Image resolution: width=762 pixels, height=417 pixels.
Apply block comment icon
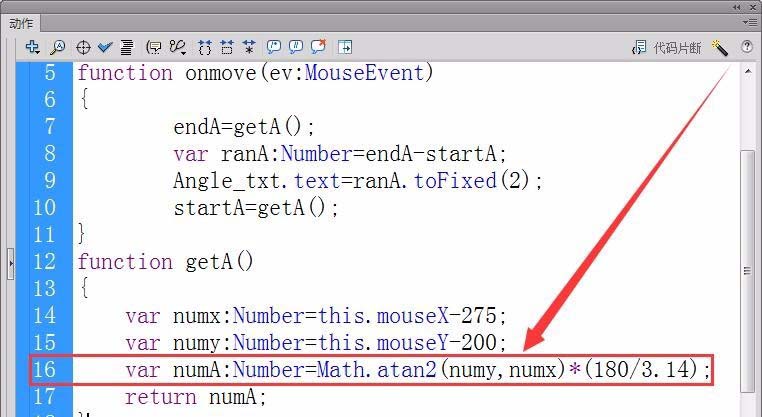[274, 47]
